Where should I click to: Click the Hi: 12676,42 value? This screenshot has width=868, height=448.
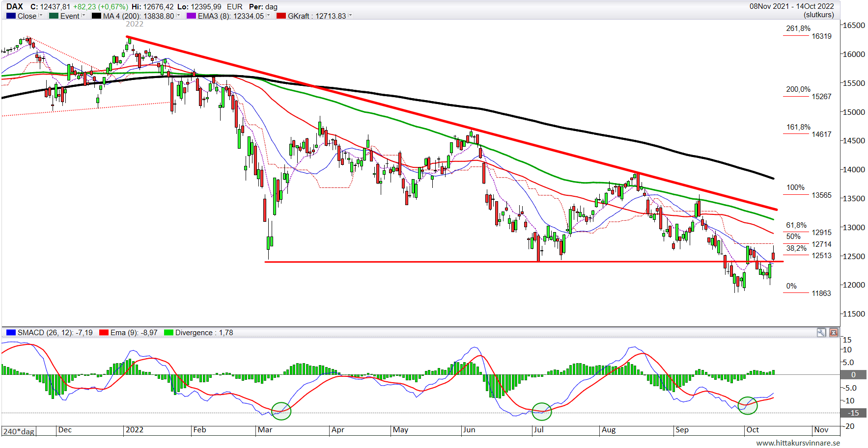[x=152, y=7]
